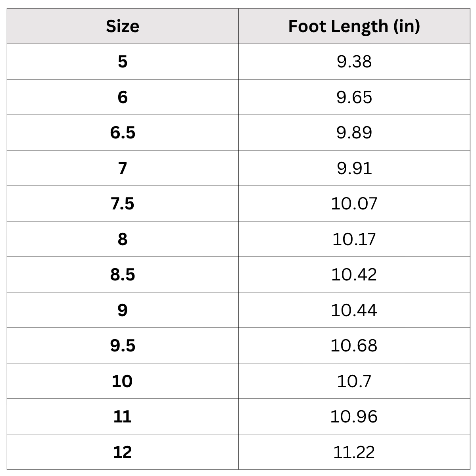Click the Size column header
476x476 pixels.
click(123, 26)
